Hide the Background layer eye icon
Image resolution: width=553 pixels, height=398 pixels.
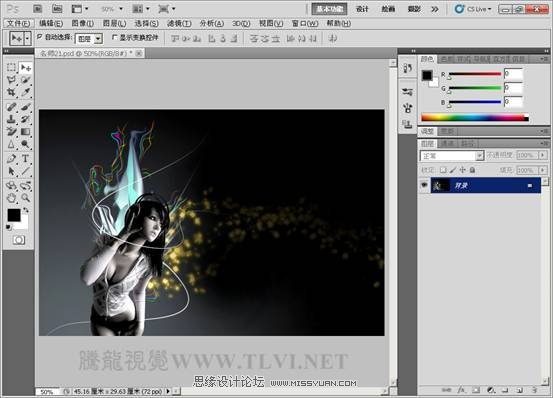tap(424, 185)
